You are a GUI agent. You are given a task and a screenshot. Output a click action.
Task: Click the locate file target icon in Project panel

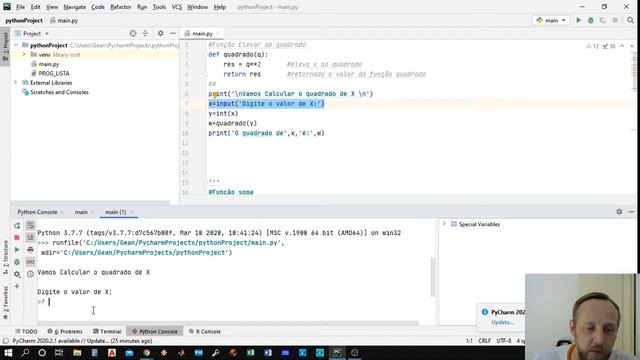[133, 33]
